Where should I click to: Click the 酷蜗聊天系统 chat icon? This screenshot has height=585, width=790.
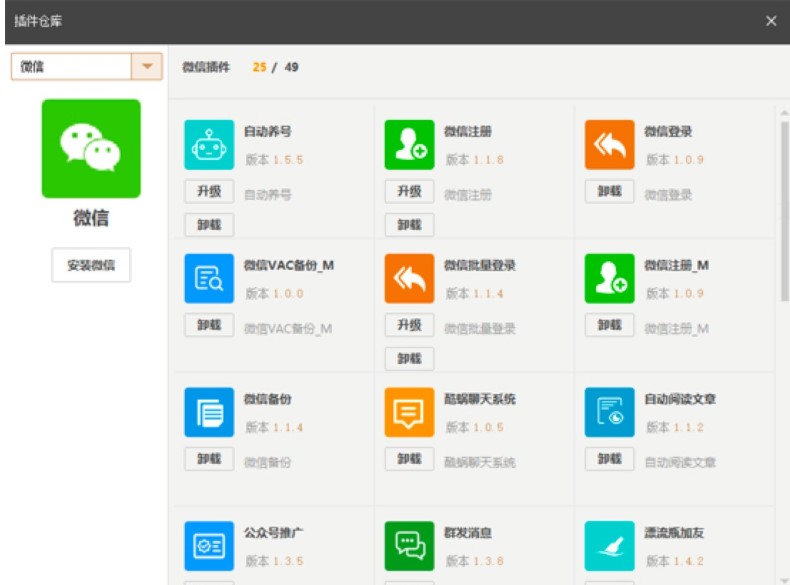(x=409, y=413)
